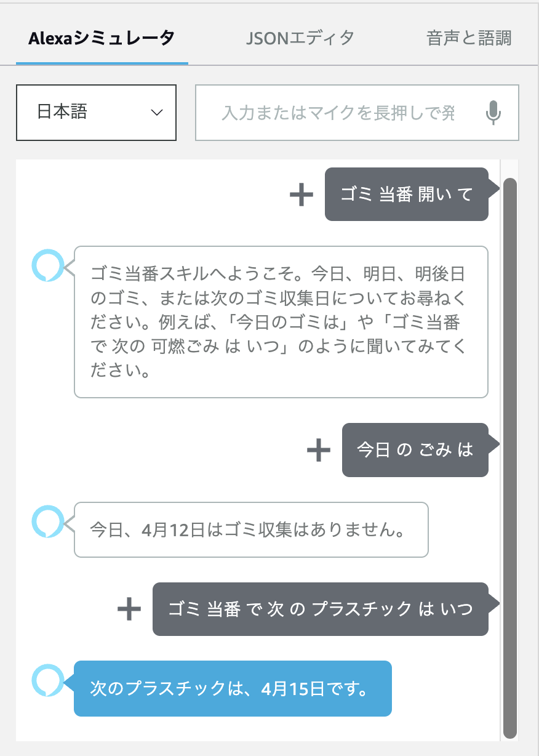Click Alexa ring icon beside '4月15日' response
The width and height of the screenshot is (539, 756).
pyautogui.click(x=47, y=680)
